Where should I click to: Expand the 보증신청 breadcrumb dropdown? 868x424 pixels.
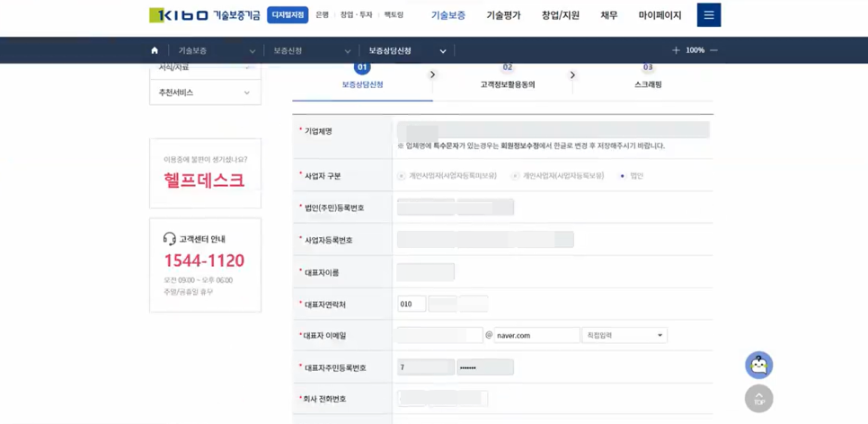pos(312,50)
